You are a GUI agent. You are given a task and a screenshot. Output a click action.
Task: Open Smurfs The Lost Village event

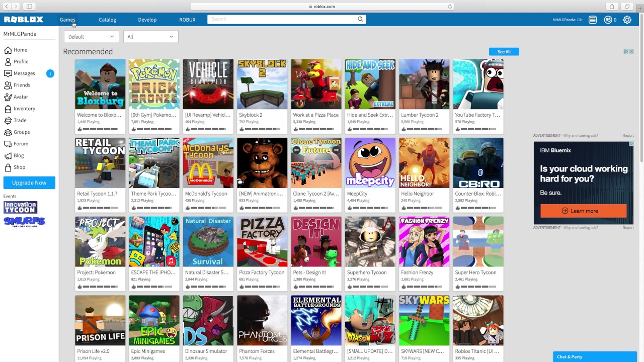click(x=24, y=222)
